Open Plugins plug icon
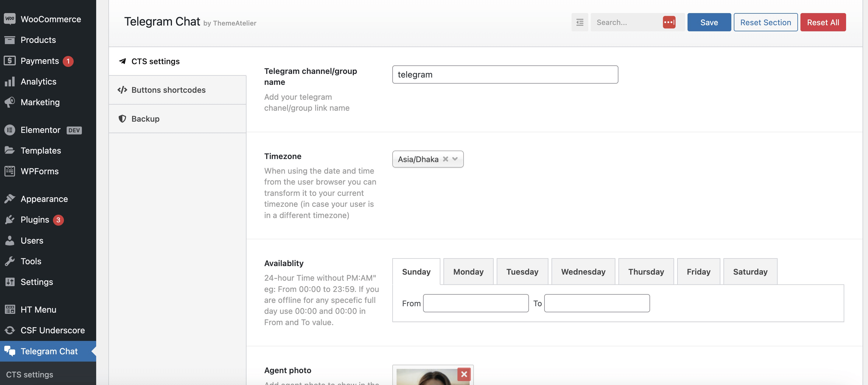The image size is (868, 385). click(10, 220)
